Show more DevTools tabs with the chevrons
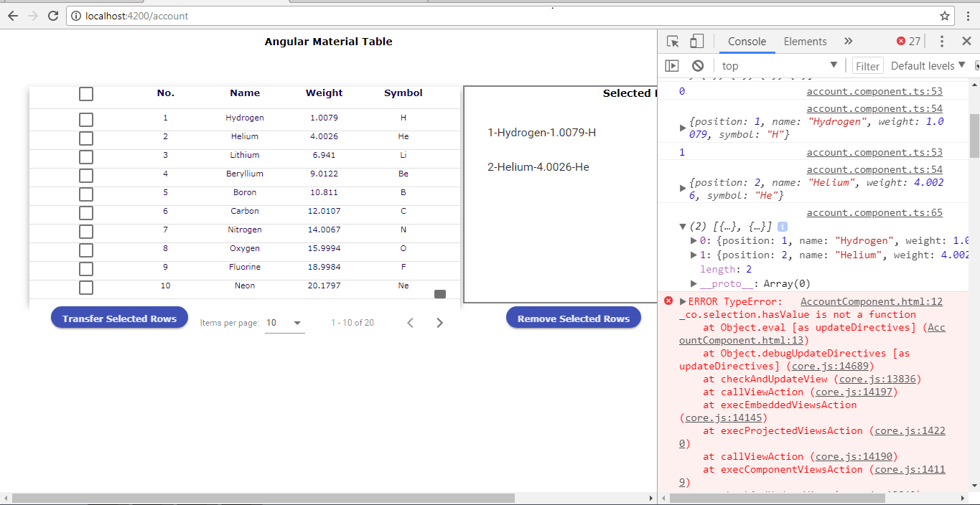 tap(848, 42)
